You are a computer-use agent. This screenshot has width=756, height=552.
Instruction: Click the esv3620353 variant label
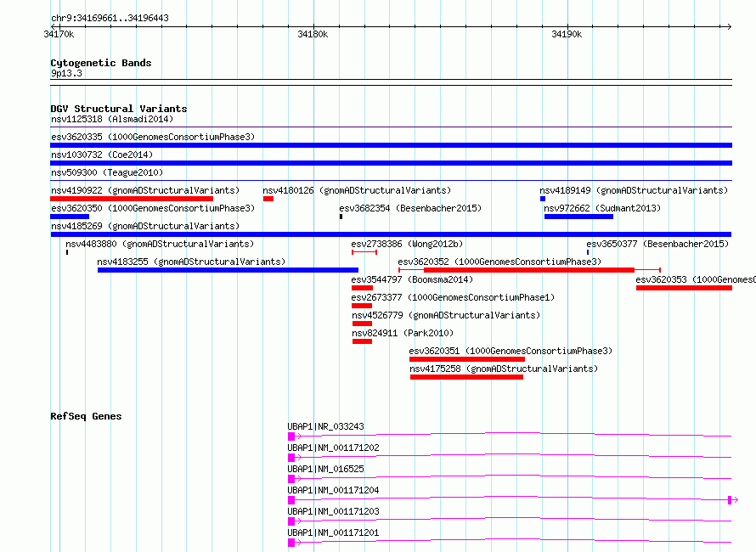(695, 279)
